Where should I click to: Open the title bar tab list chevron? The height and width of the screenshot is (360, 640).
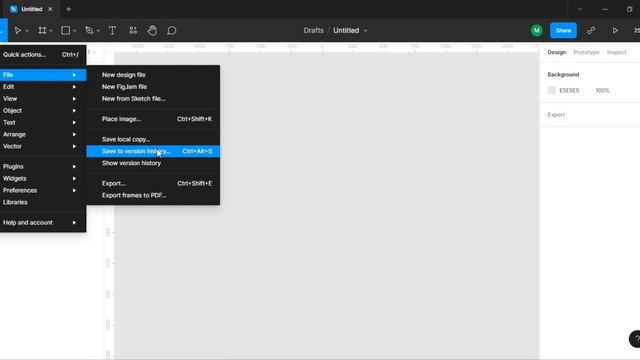coord(580,9)
